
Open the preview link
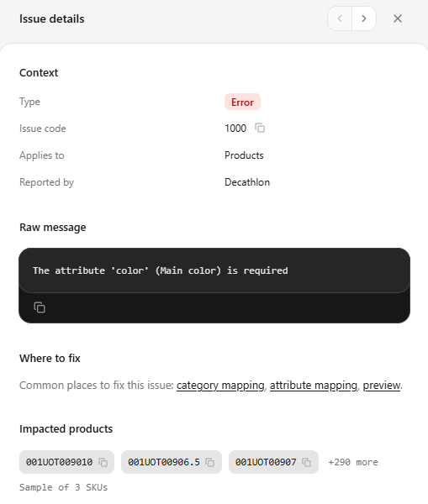click(382, 385)
